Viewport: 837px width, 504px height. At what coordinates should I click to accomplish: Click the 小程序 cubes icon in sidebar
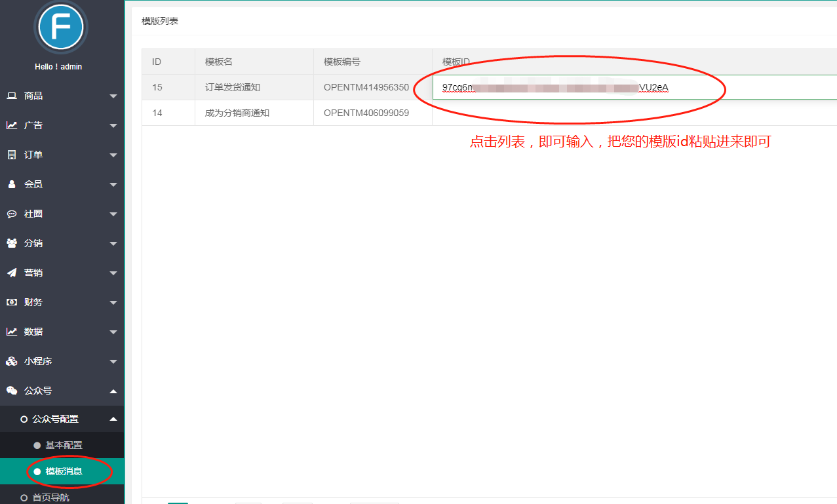[x=12, y=361]
